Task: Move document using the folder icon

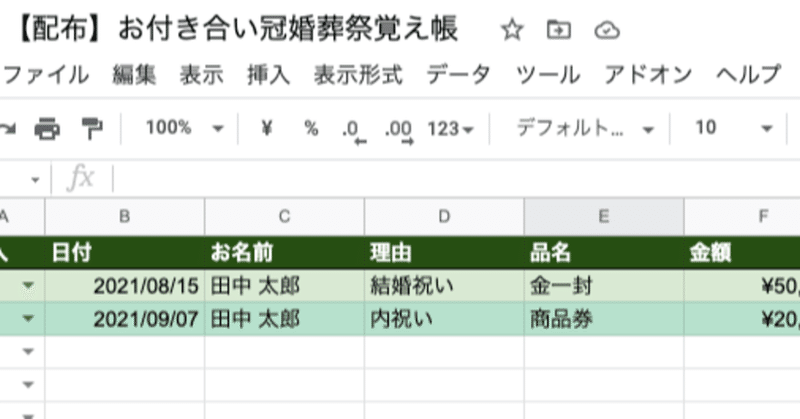Action: [x=559, y=30]
